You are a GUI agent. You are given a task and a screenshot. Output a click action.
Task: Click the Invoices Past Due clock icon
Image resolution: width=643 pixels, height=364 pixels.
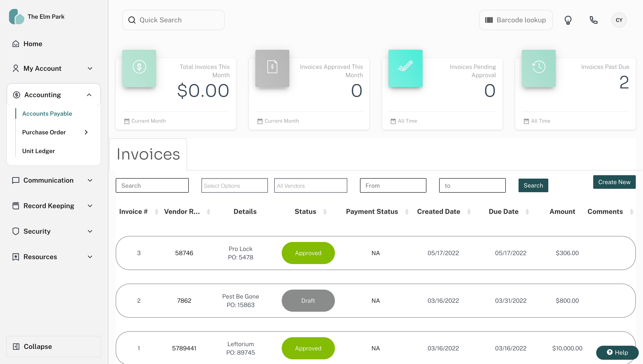tap(538, 67)
